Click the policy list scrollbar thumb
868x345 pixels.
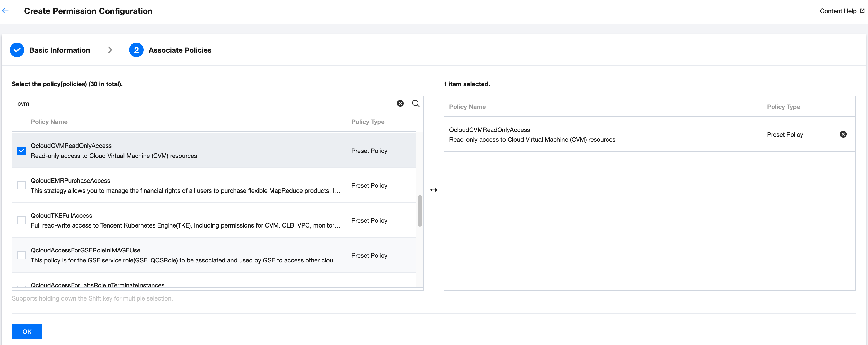[x=420, y=211]
